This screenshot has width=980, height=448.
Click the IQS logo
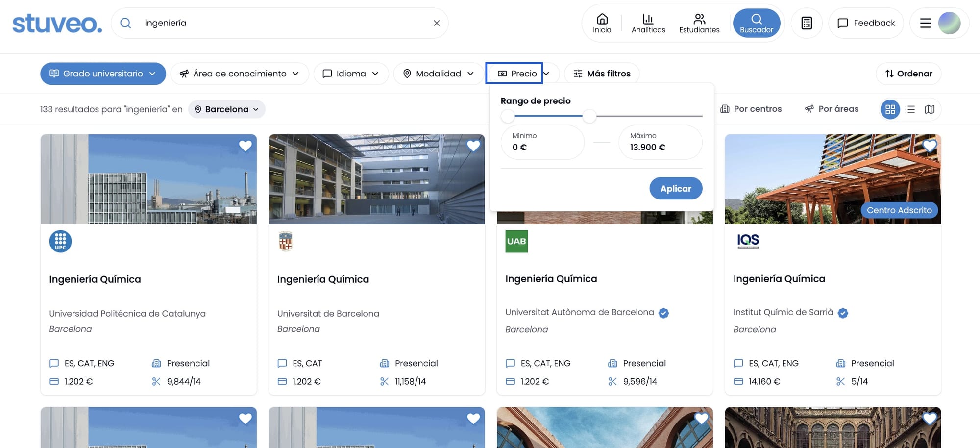748,240
